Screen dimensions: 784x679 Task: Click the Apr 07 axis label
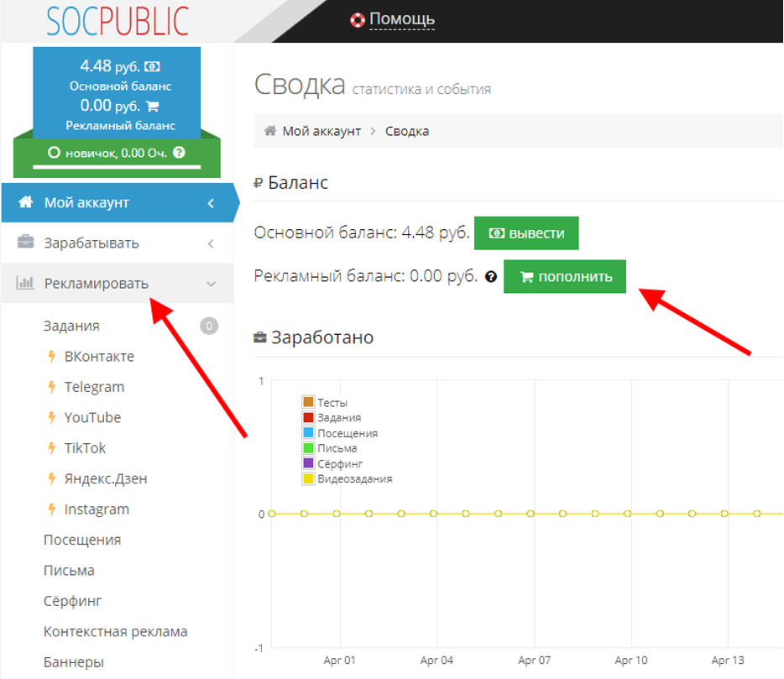[x=534, y=661]
